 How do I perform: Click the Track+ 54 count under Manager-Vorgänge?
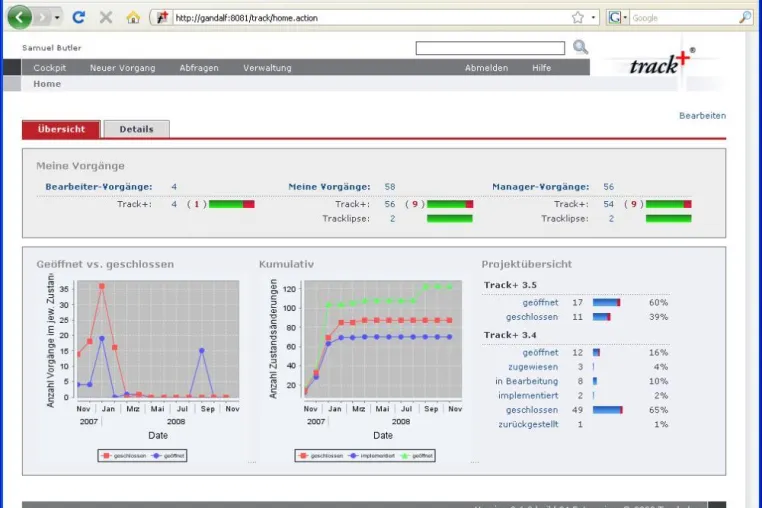pos(608,204)
